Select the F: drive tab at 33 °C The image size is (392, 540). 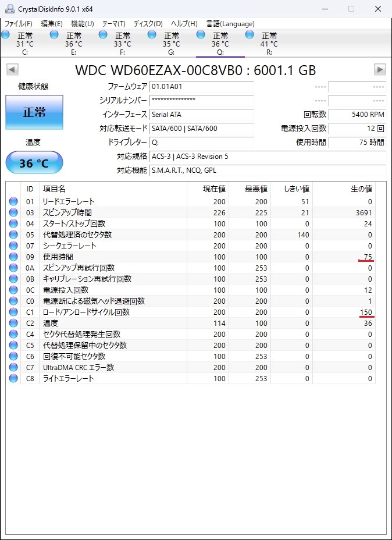123,44
